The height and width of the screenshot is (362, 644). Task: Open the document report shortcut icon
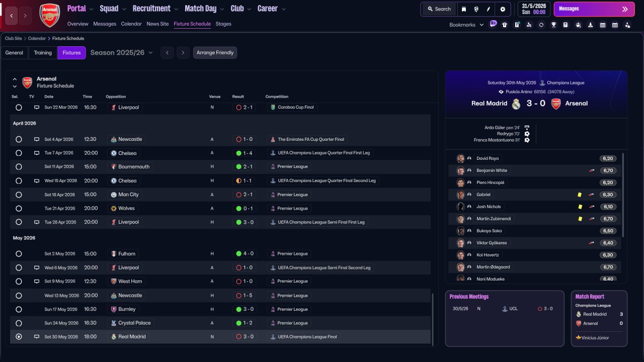click(566, 25)
